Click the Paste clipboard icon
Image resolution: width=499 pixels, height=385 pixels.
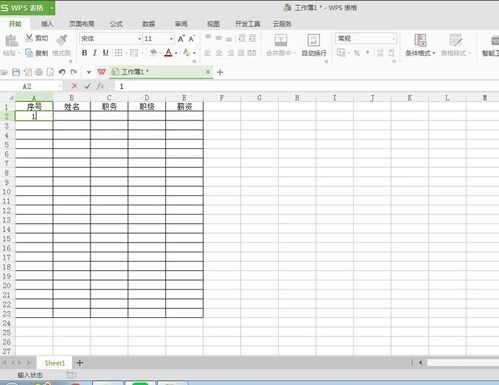click(12, 41)
